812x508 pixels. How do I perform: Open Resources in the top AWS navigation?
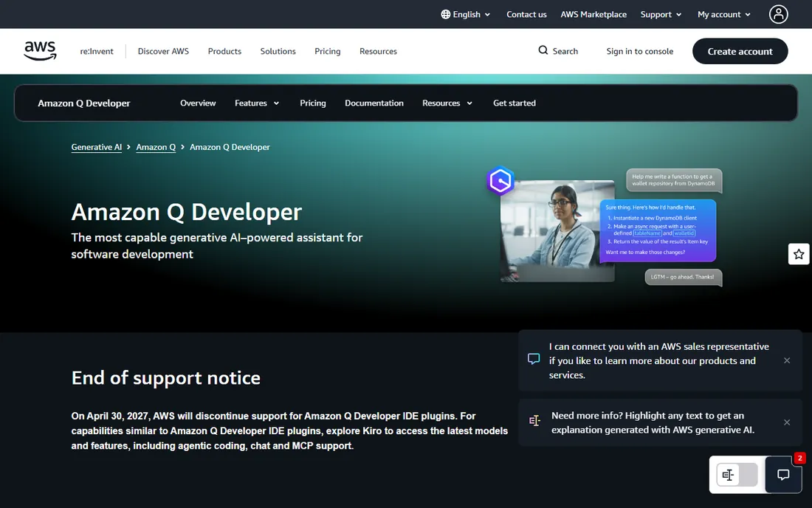click(x=378, y=51)
